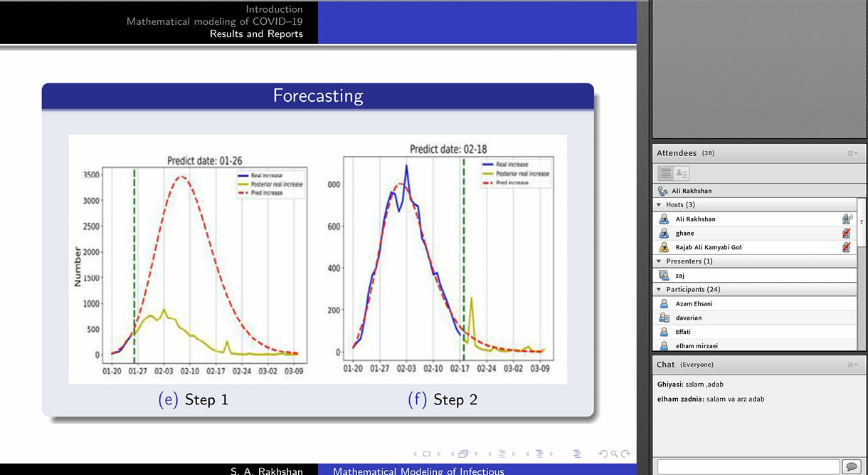868x475 pixels.
Task: Collapse the Hosts (3) group
Action: (659, 205)
